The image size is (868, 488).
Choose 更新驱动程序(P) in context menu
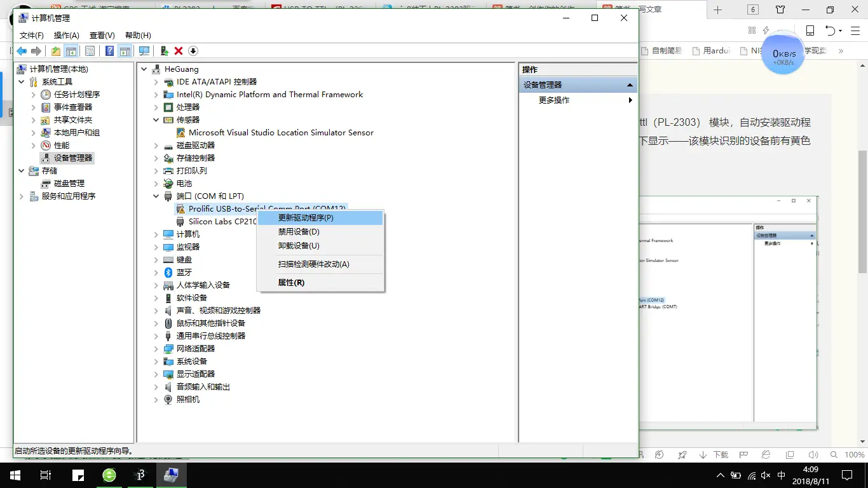[x=320, y=218]
